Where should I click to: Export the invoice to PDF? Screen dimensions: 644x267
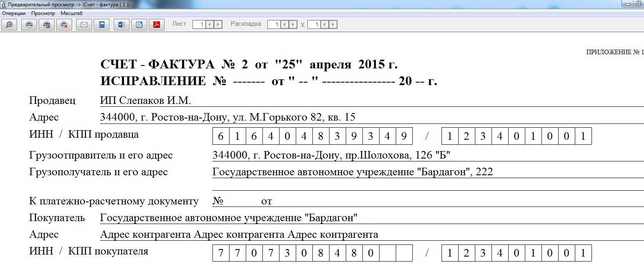click(x=157, y=25)
